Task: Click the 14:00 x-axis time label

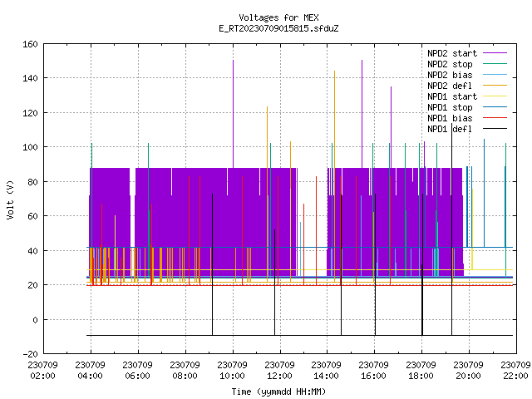Action: pos(326,376)
